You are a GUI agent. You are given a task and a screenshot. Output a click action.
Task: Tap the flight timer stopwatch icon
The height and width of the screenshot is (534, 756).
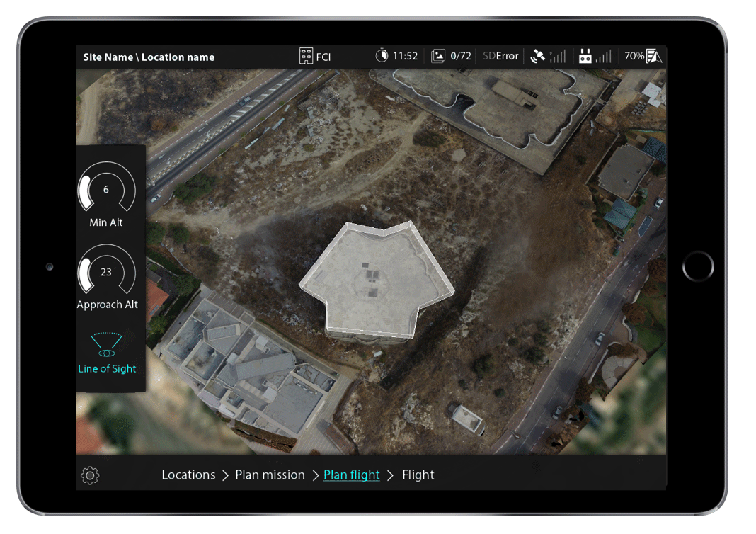382,56
